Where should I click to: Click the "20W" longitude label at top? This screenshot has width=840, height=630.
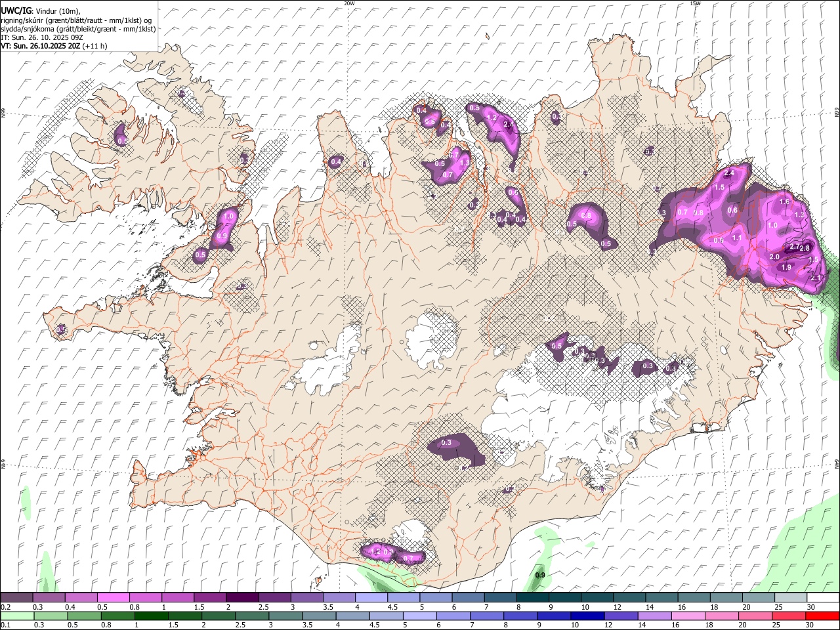tap(349, 3)
